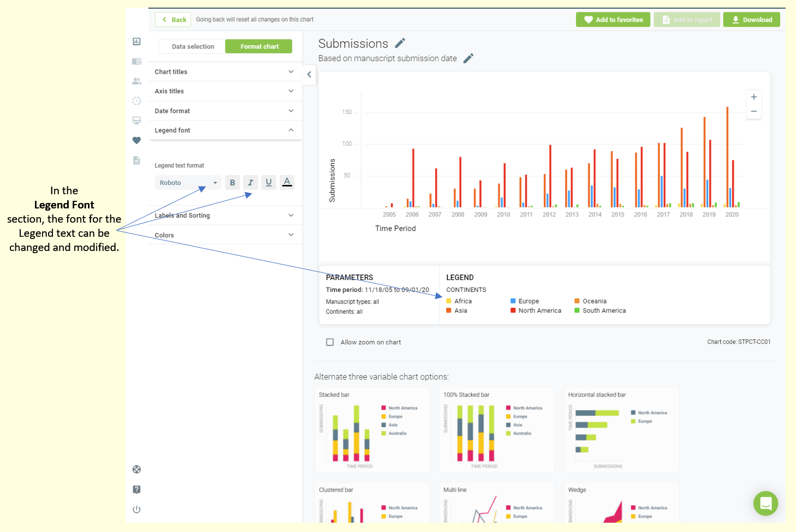The height and width of the screenshot is (532, 796).
Task: Click the Time Period axis title
Action: tap(395, 229)
